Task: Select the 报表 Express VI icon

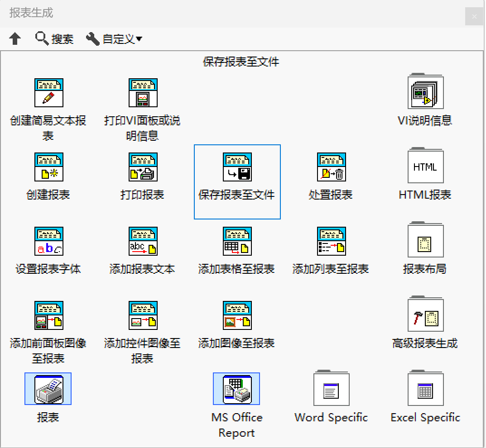Action: pos(48,388)
